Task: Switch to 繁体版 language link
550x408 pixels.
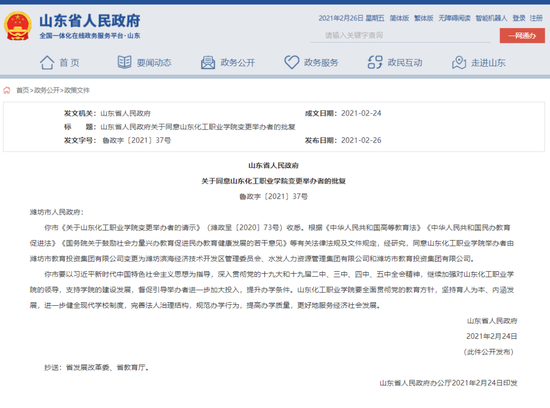Action: click(423, 18)
